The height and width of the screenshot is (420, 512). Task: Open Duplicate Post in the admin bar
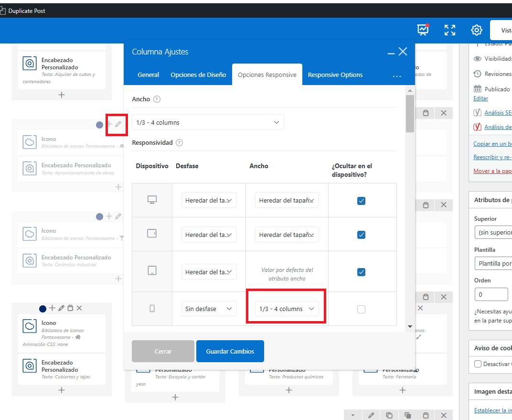(x=23, y=11)
